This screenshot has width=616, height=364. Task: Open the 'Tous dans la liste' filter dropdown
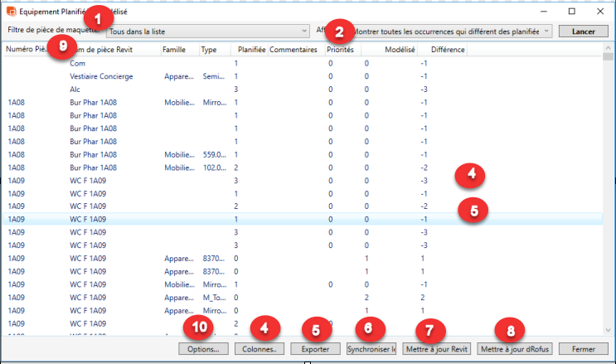point(207,31)
